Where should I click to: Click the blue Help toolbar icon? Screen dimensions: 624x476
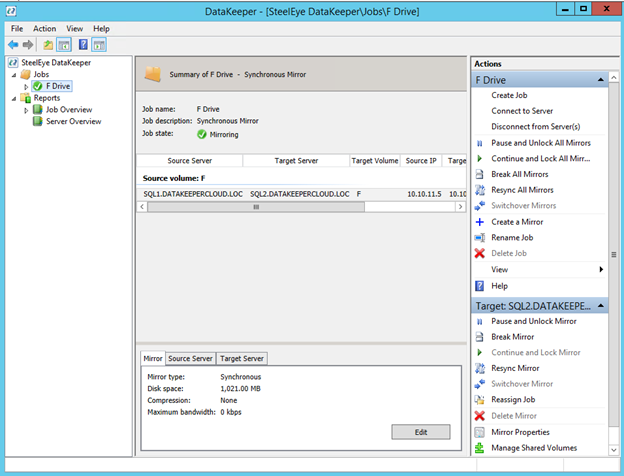click(82, 45)
